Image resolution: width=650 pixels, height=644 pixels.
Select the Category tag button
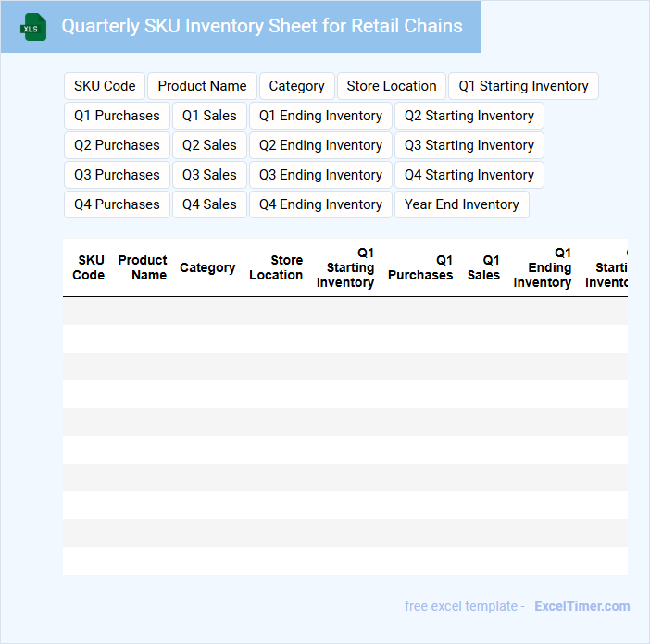[x=296, y=86]
